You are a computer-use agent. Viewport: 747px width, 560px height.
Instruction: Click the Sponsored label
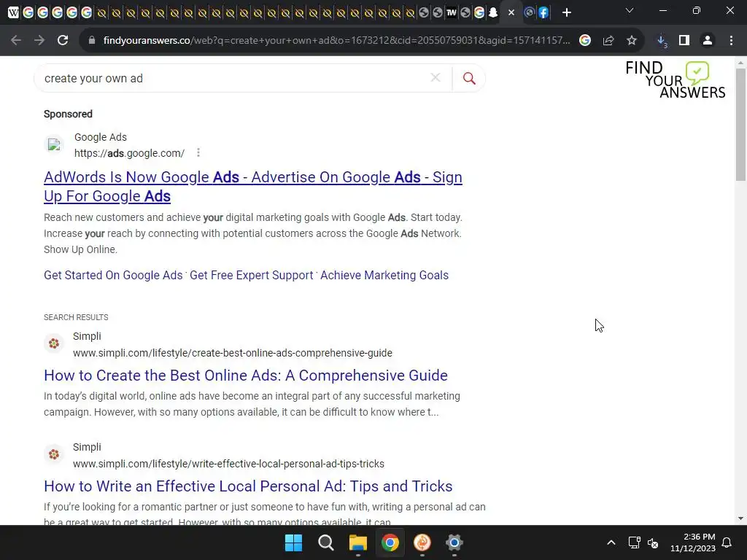point(68,114)
